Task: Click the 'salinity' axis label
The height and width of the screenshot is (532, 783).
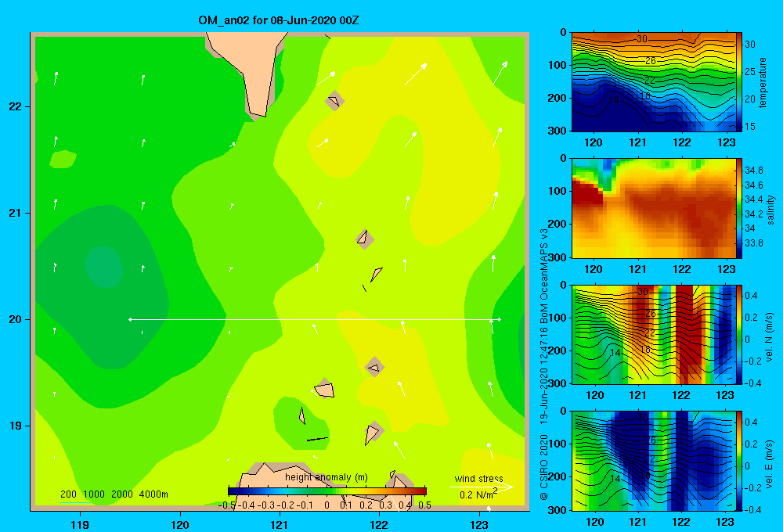Action: 770,210
